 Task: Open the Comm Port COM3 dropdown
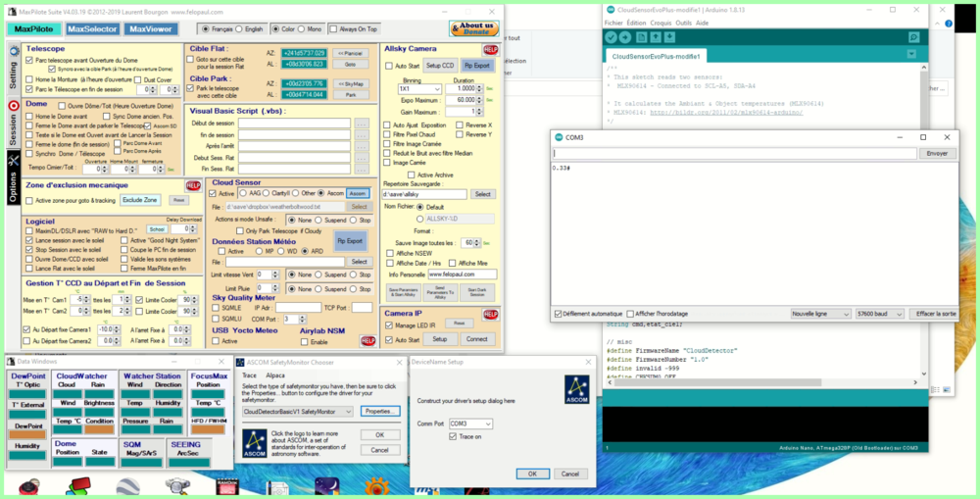click(x=470, y=424)
